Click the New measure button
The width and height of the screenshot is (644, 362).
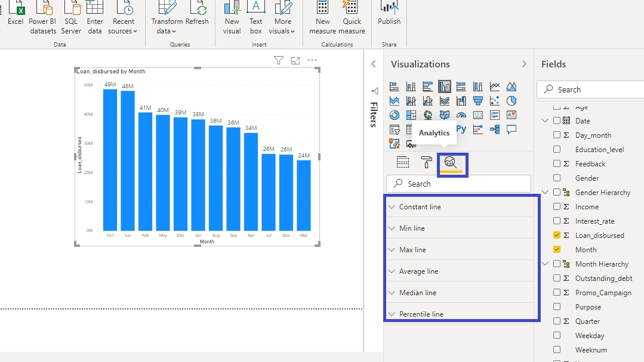[x=323, y=19]
